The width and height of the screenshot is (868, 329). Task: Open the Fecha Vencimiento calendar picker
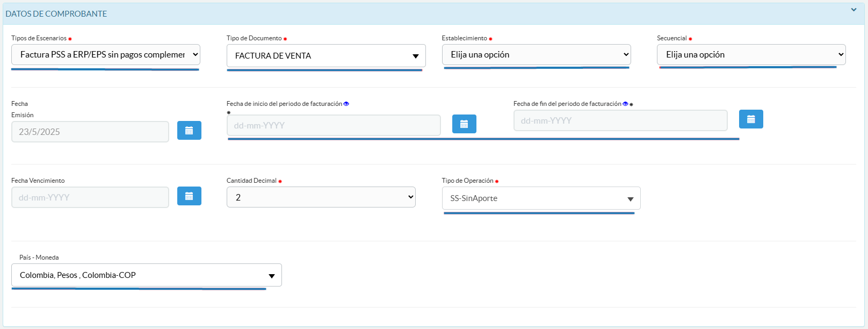point(189,196)
